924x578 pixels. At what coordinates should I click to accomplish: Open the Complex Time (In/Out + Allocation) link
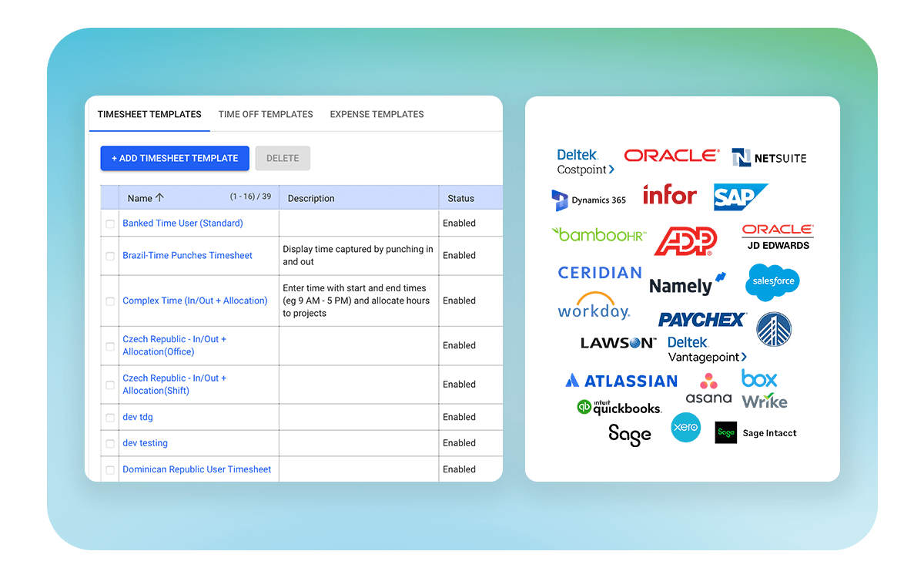[195, 301]
